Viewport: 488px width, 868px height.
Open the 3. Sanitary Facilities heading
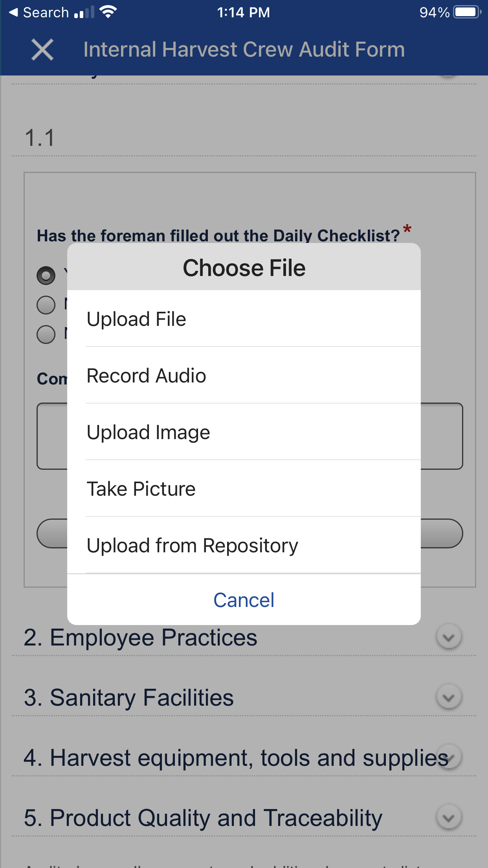pos(129,698)
